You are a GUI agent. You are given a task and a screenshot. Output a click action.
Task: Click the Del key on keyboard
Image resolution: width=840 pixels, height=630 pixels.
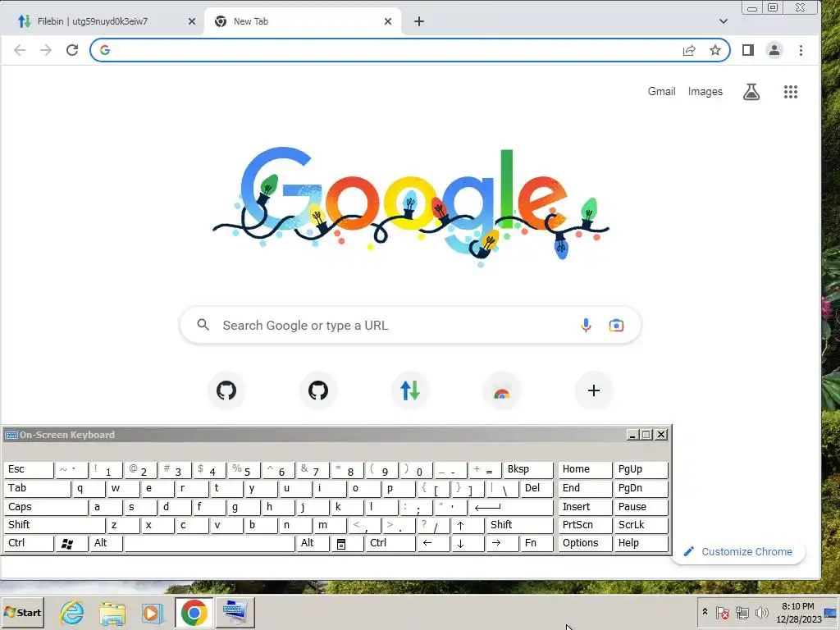(536, 489)
